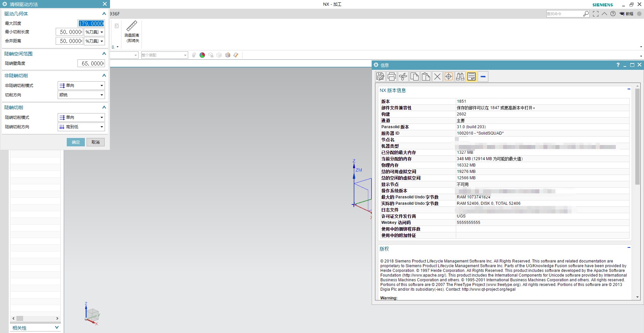The image size is (644, 333).
Task: Open the 整个装配 selection scope dropdown
Action: pyautogui.click(x=164, y=55)
